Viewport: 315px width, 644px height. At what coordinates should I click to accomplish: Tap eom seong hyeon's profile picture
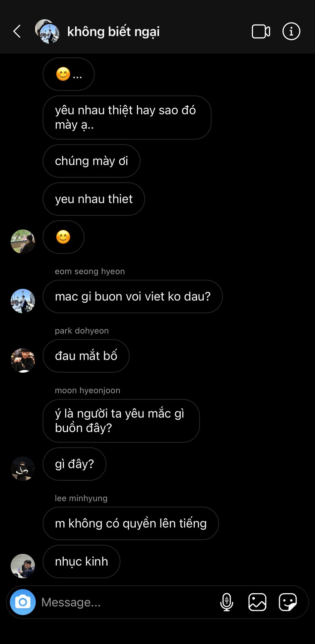tap(23, 301)
